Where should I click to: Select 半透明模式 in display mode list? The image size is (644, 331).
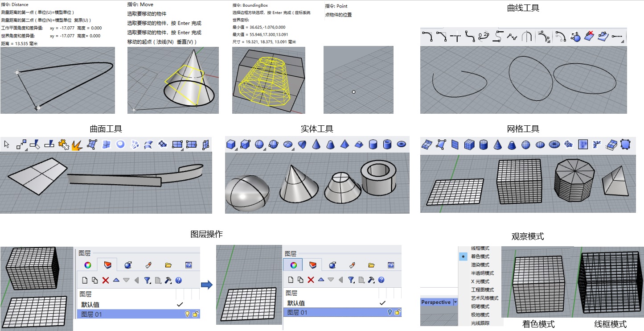(x=482, y=273)
